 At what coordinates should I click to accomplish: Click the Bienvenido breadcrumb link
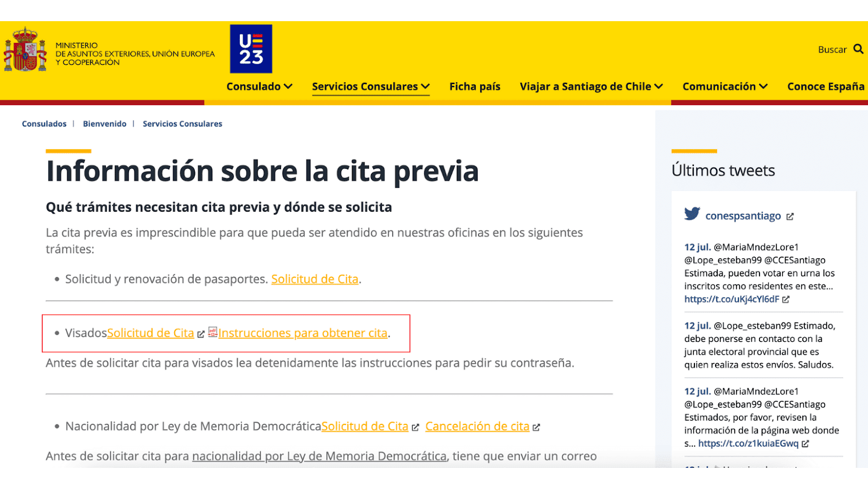tap(105, 124)
